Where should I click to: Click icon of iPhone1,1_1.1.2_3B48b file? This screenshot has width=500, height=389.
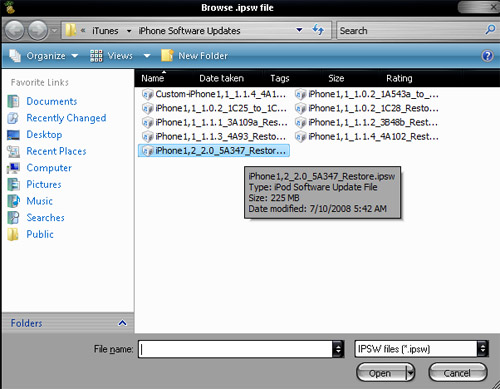click(300, 123)
